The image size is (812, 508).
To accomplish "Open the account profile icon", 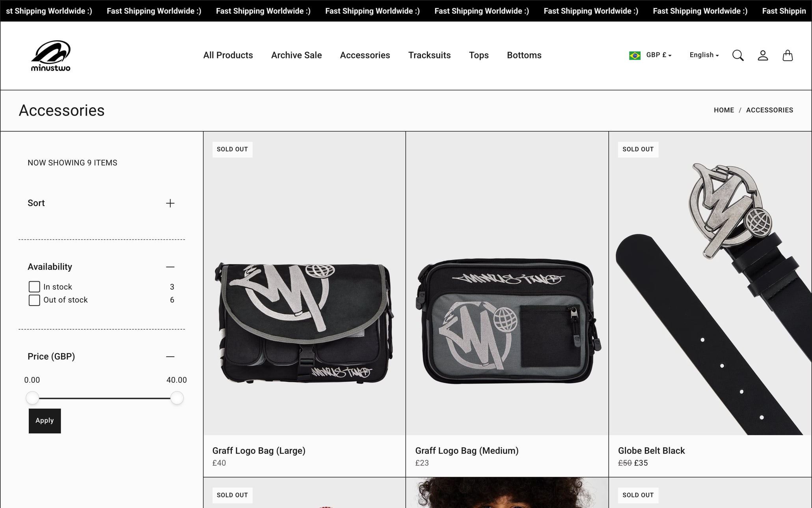I will (763, 55).
